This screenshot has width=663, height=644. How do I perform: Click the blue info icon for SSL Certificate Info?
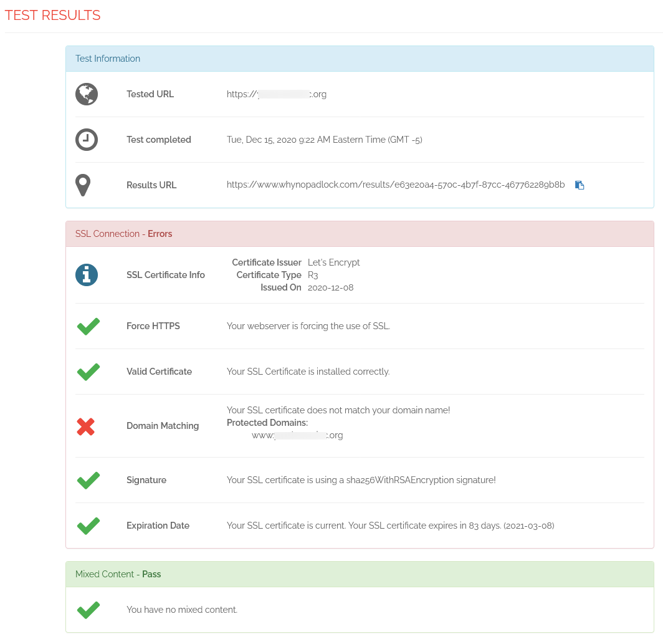pyautogui.click(x=86, y=275)
